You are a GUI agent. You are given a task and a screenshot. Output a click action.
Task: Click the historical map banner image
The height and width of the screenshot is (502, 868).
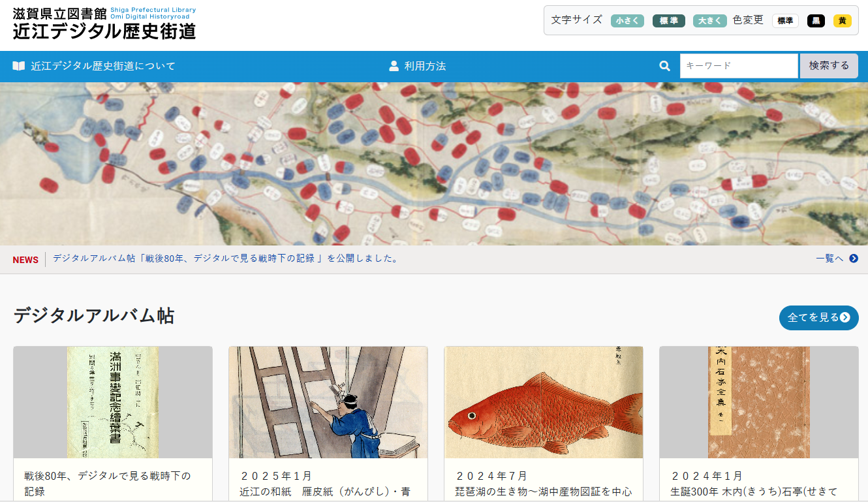[x=434, y=164]
